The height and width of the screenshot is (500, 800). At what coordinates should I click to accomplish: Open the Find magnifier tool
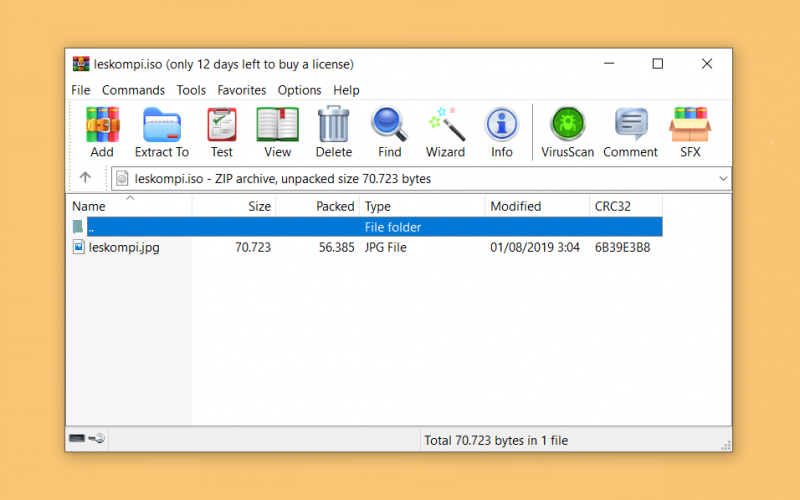[389, 124]
